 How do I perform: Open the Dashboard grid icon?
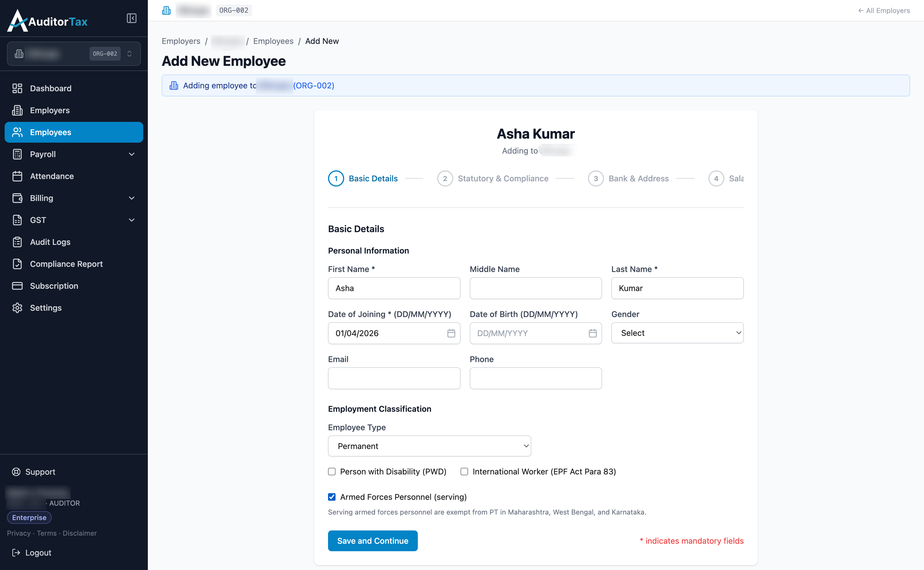click(17, 88)
